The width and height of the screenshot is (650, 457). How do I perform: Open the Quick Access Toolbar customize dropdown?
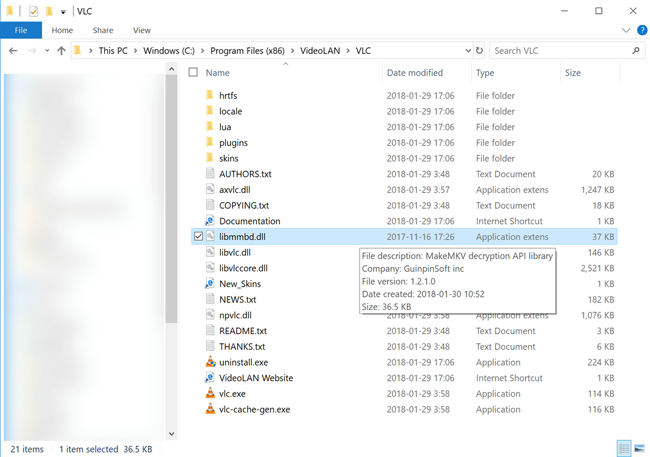click(64, 11)
